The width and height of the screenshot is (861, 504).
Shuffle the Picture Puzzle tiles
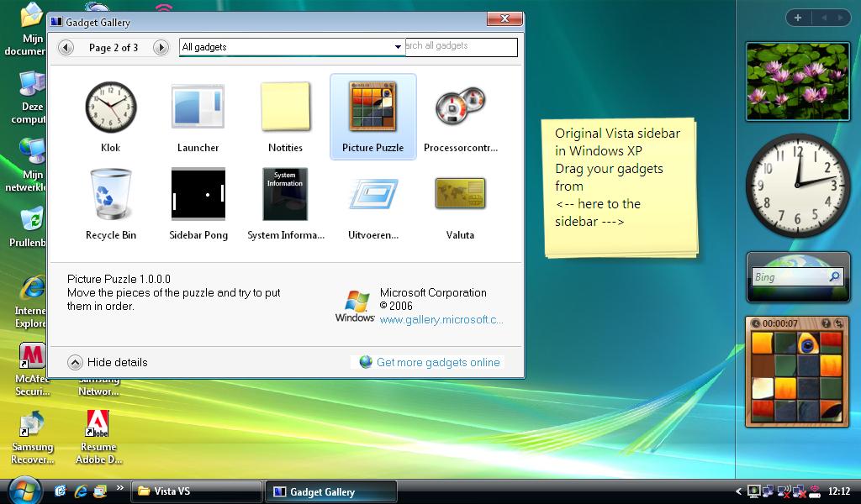[839, 323]
